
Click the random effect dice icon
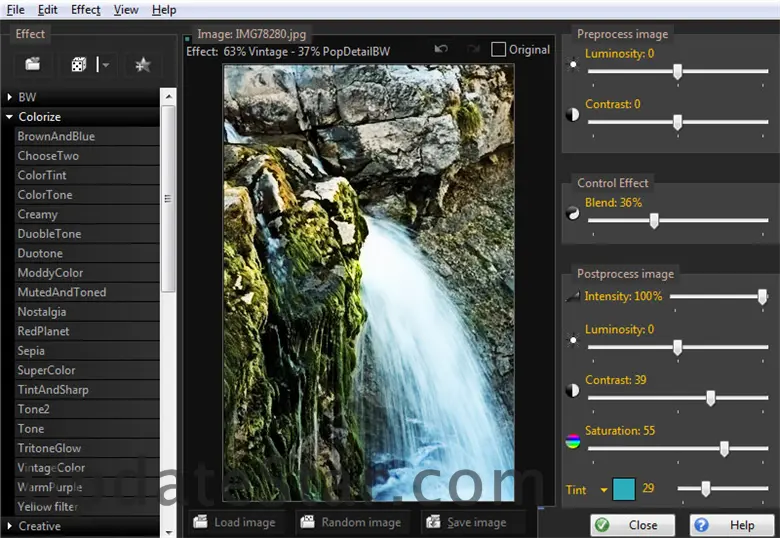pos(78,65)
